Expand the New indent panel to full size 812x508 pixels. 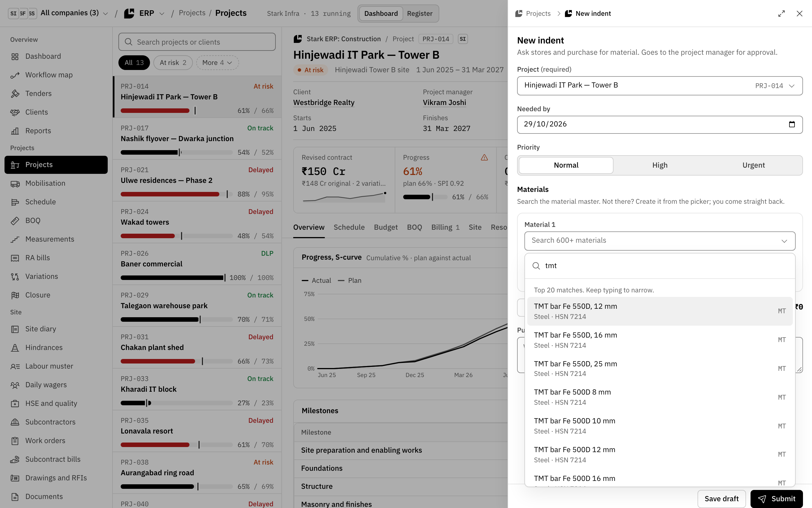click(x=782, y=14)
